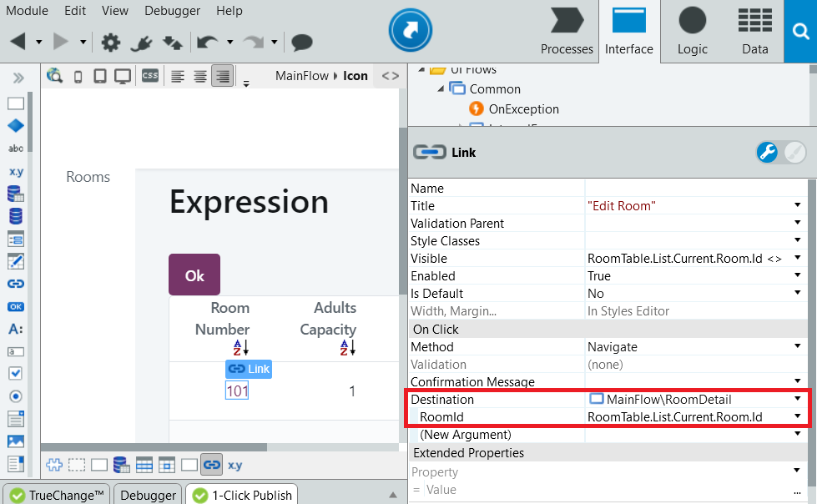
Task: Open the Destination dropdown for RoomDetail
Action: coord(796,399)
